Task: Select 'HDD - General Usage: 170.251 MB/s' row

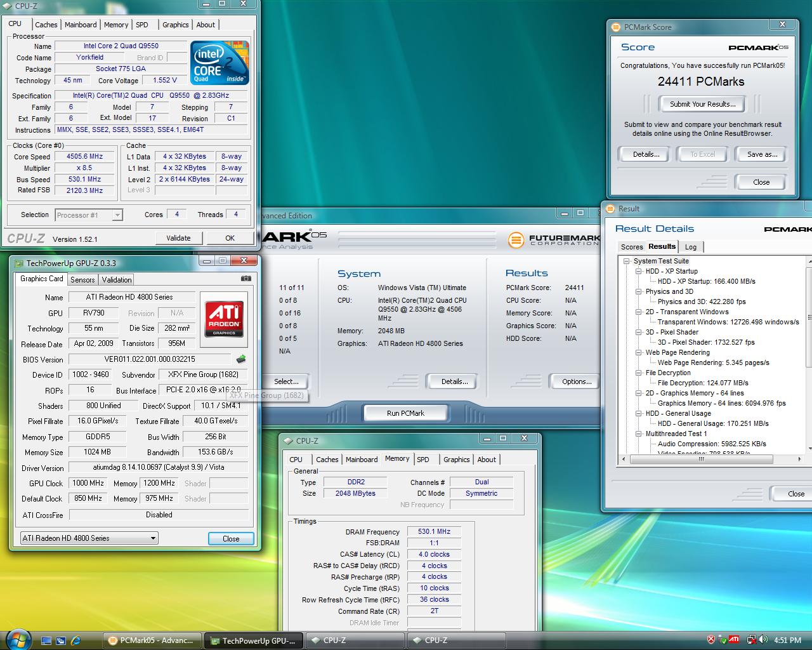Action: pyautogui.click(x=713, y=423)
